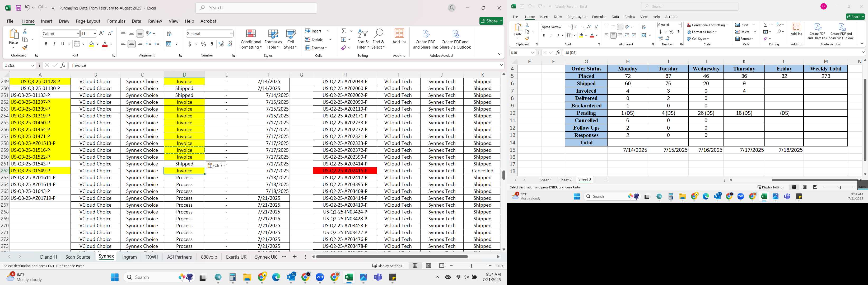Click Search box in Purchasing Data title bar
This screenshot has height=285, width=868.
[256, 8]
